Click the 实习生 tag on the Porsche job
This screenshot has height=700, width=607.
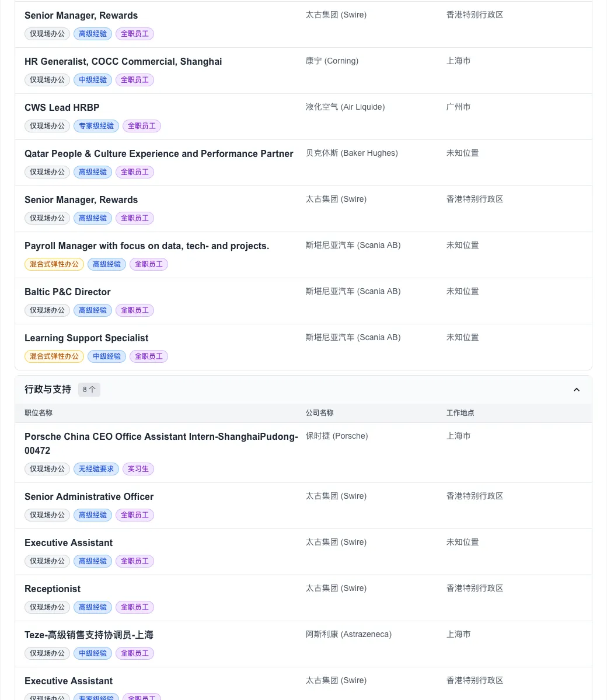(138, 469)
